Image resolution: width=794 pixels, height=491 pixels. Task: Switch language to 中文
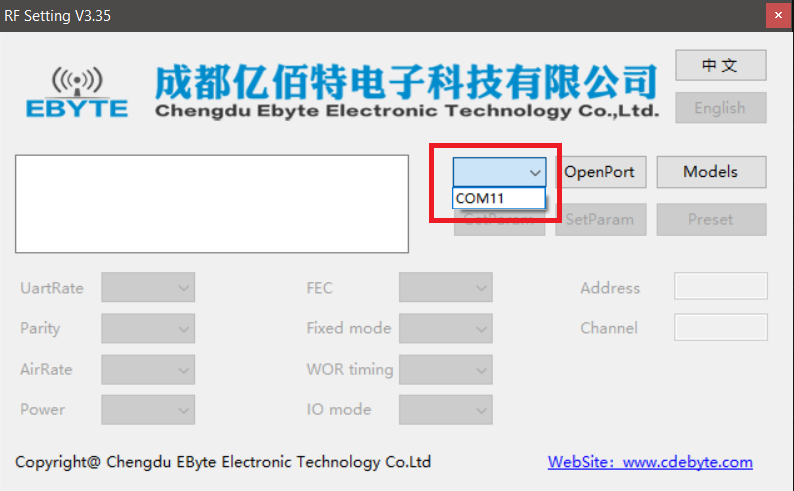click(721, 65)
